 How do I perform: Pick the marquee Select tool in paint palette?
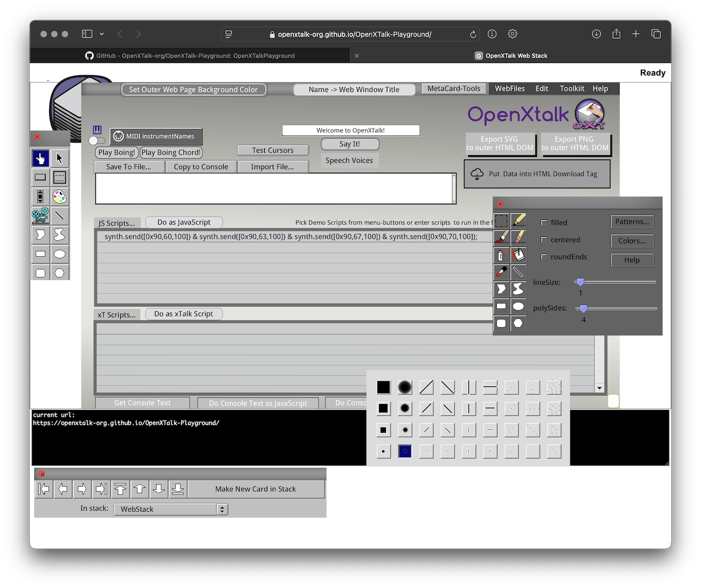pos(501,220)
